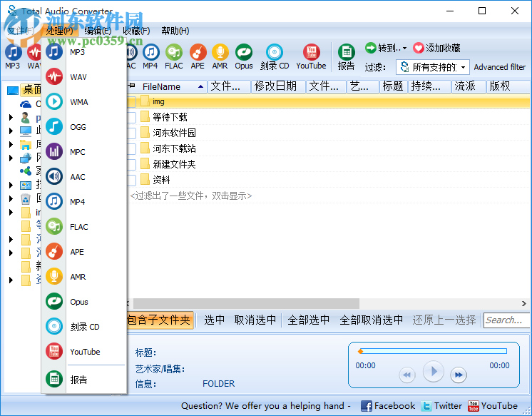This screenshot has height=416, width=532.
Task: Click the horizontal scrollbar right arrow
Action: (524, 303)
